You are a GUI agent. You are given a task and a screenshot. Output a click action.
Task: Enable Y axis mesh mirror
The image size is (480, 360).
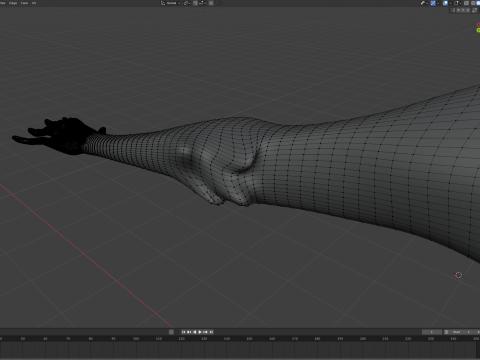point(463,10)
